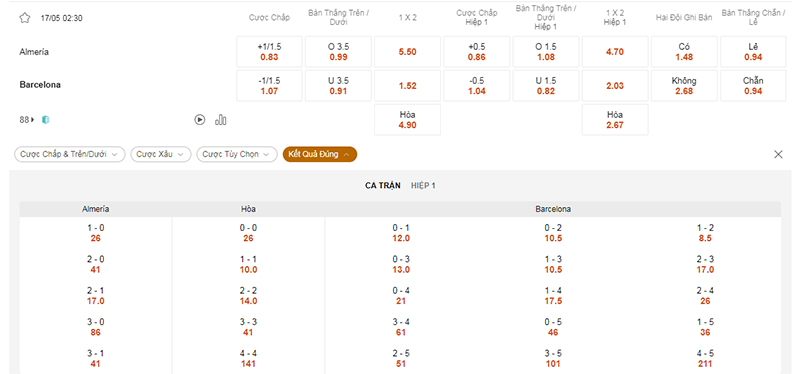The width and height of the screenshot is (800, 374).
Task: Mark the match as favorite with star icon
Action: click(x=24, y=18)
